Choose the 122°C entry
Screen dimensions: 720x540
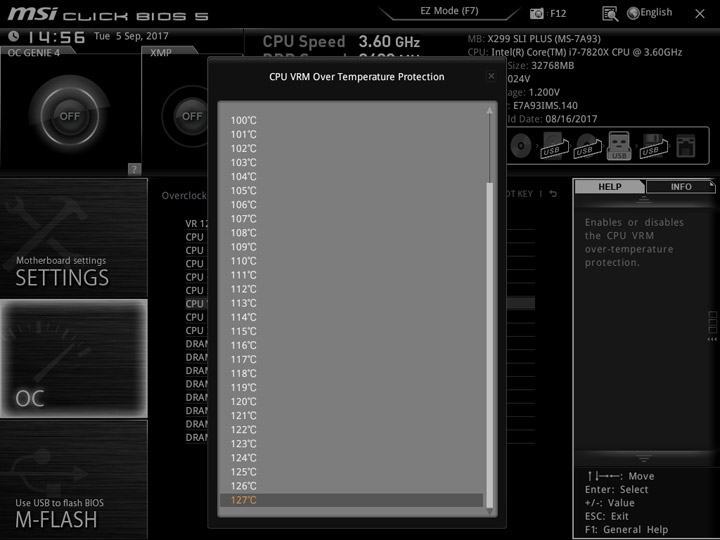click(x=351, y=430)
